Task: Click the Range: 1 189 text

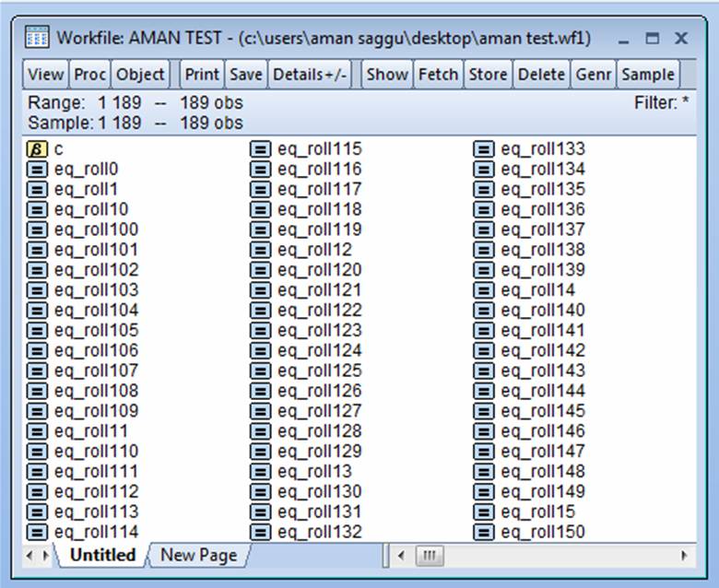Action: coord(85,102)
